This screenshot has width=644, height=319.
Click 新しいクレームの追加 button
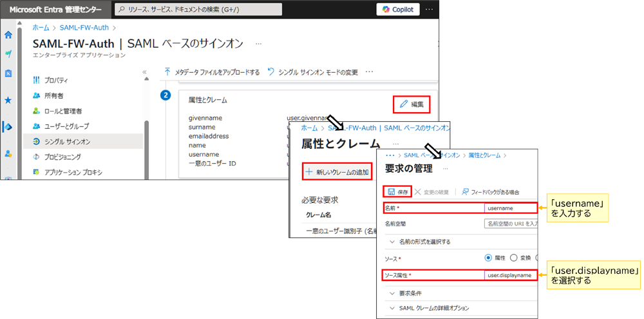point(338,172)
